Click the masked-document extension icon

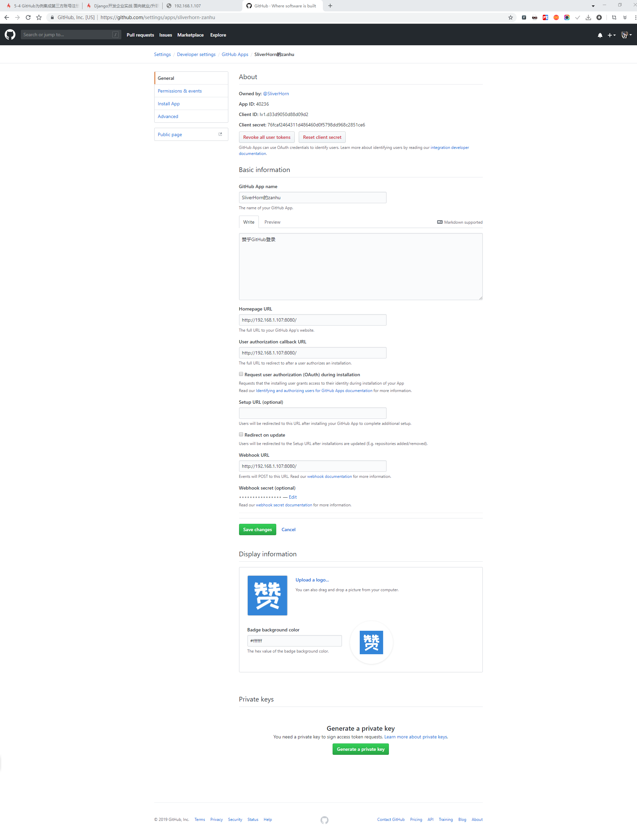click(x=534, y=17)
